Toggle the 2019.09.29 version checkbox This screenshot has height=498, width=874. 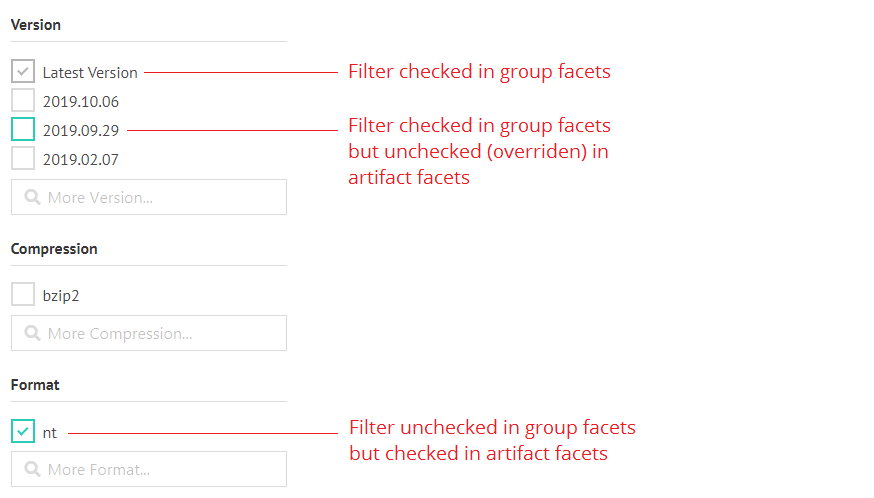pyautogui.click(x=23, y=129)
